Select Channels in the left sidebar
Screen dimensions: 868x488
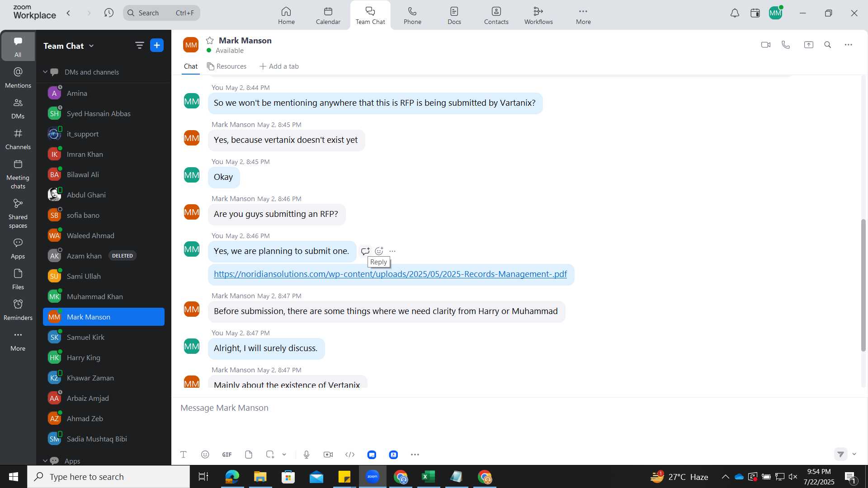tap(18, 139)
